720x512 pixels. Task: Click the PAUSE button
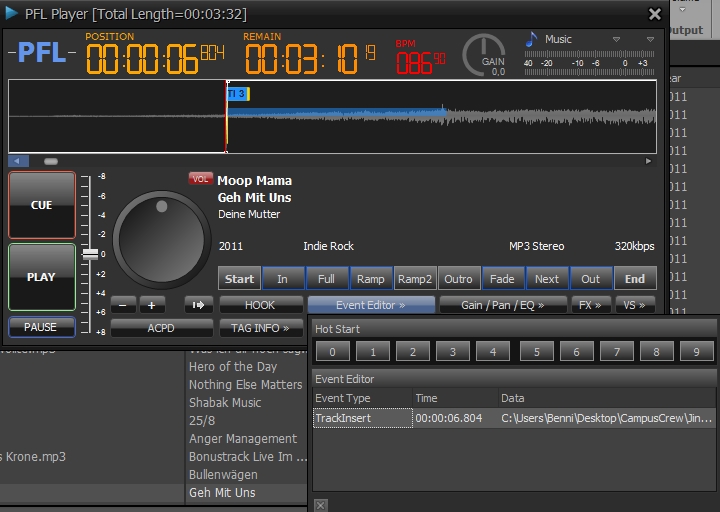click(41, 327)
